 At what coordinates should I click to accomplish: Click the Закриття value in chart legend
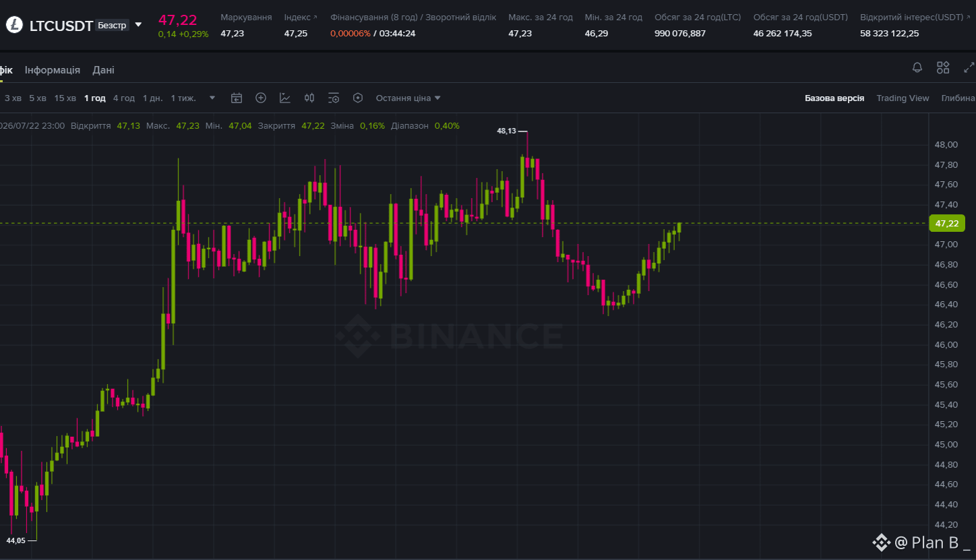click(x=313, y=125)
